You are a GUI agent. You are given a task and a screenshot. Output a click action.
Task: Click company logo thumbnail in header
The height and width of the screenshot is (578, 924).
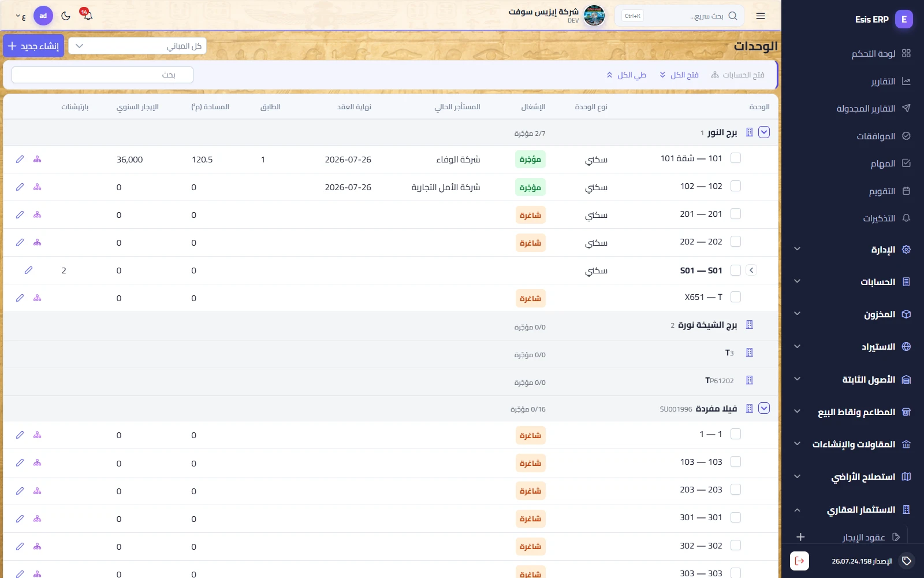[x=594, y=16]
